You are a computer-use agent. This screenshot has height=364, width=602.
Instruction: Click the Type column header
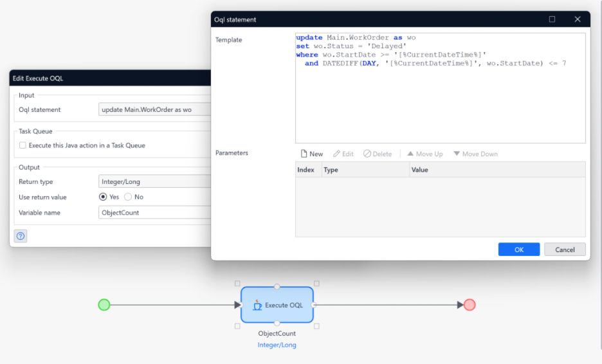coord(331,170)
